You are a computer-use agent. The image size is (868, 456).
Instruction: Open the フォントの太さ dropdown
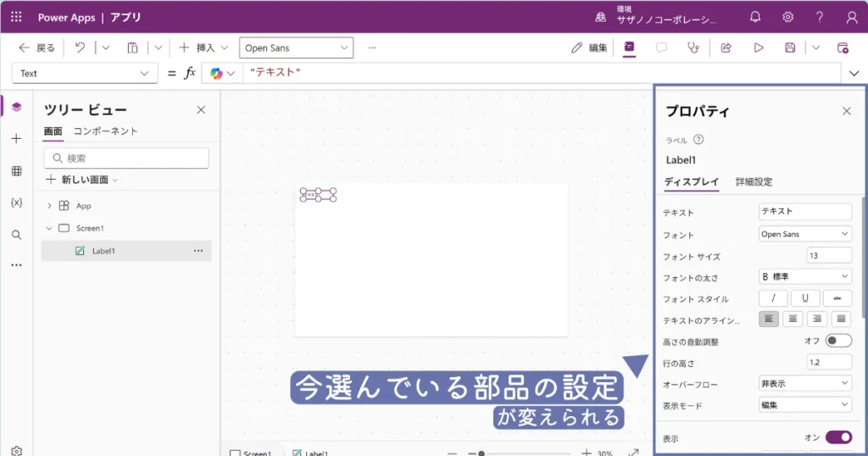point(804,276)
